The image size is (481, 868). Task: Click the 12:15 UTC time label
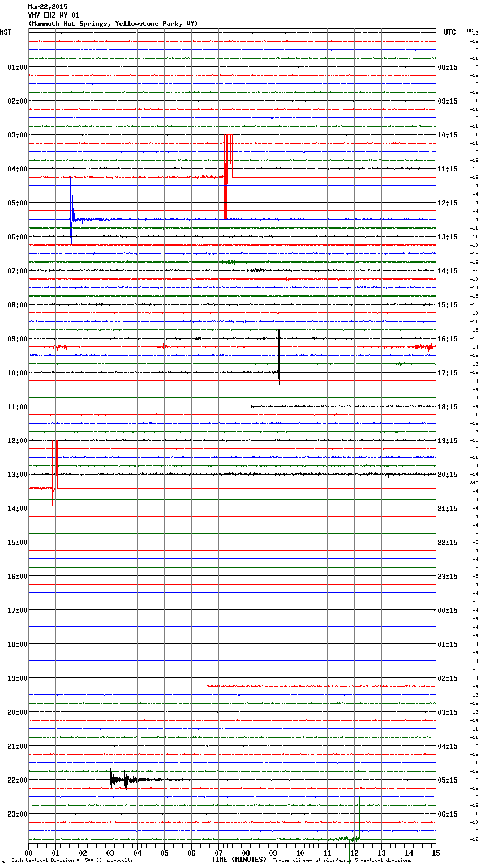tap(448, 203)
